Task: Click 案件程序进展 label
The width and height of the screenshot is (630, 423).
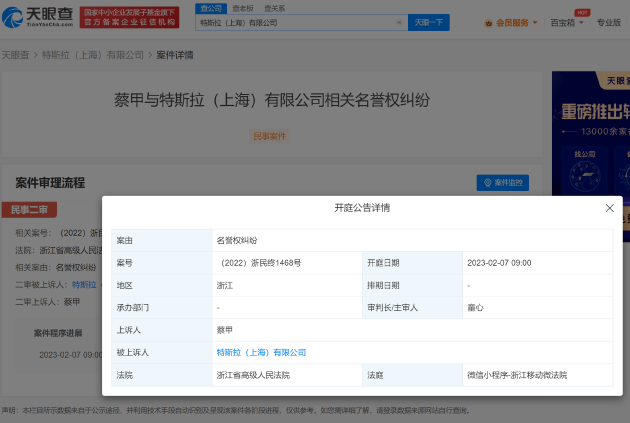Action: coord(58,333)
